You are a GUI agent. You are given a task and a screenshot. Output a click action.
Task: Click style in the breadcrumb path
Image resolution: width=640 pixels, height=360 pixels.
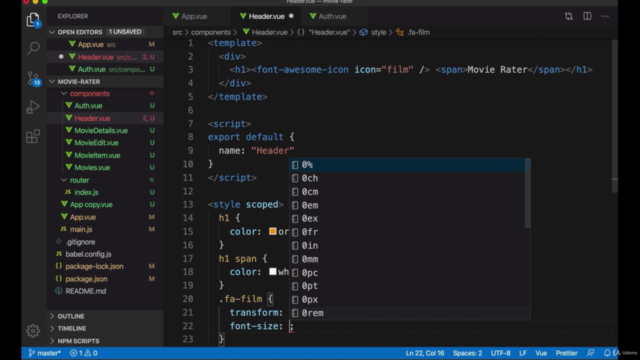[378, 32]
